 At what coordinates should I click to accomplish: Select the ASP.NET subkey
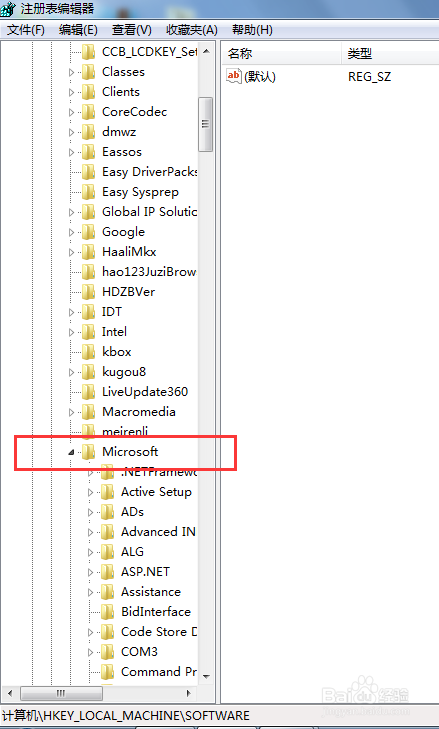(x=146, y=571)
